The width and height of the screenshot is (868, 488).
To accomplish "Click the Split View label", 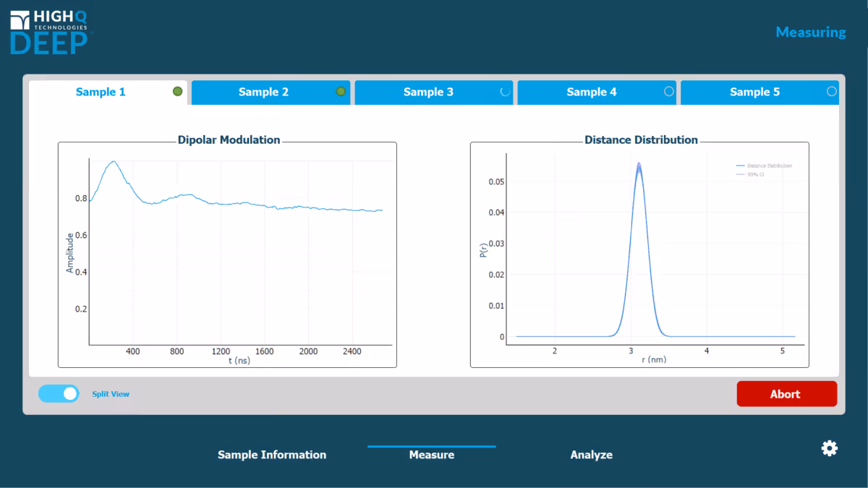I will click(111, 394).
